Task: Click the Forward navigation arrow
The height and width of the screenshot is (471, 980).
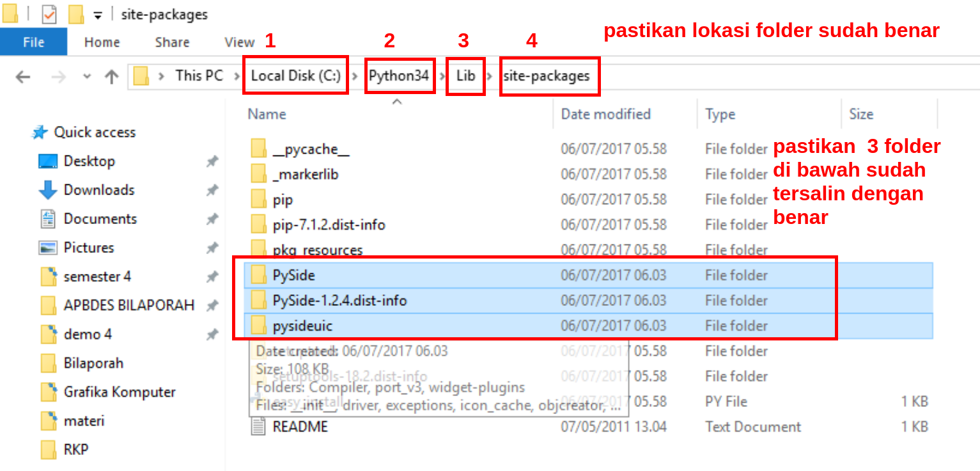Action: (59, 77)
